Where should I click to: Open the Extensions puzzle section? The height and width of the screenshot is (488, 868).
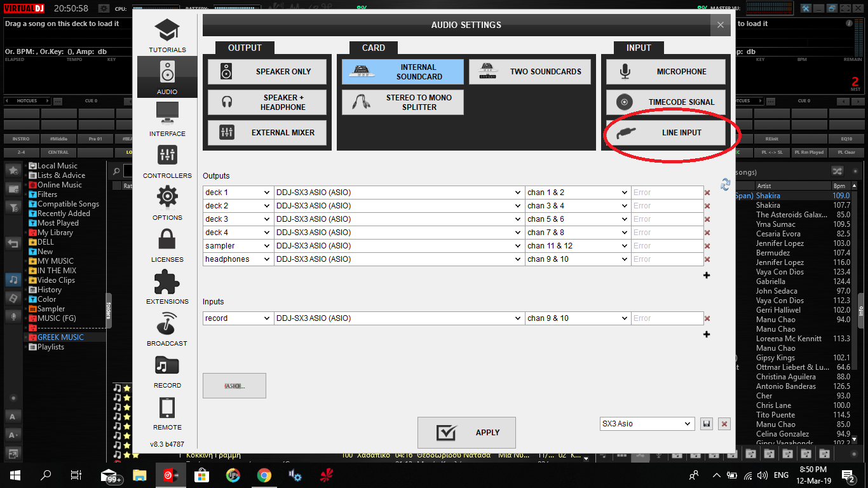(x=167, y=287)
